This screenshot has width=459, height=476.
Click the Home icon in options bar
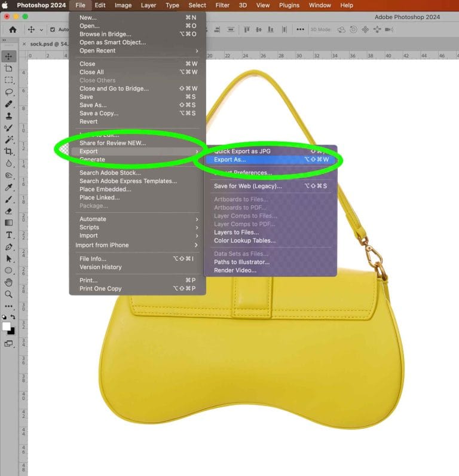coord(13,29)
